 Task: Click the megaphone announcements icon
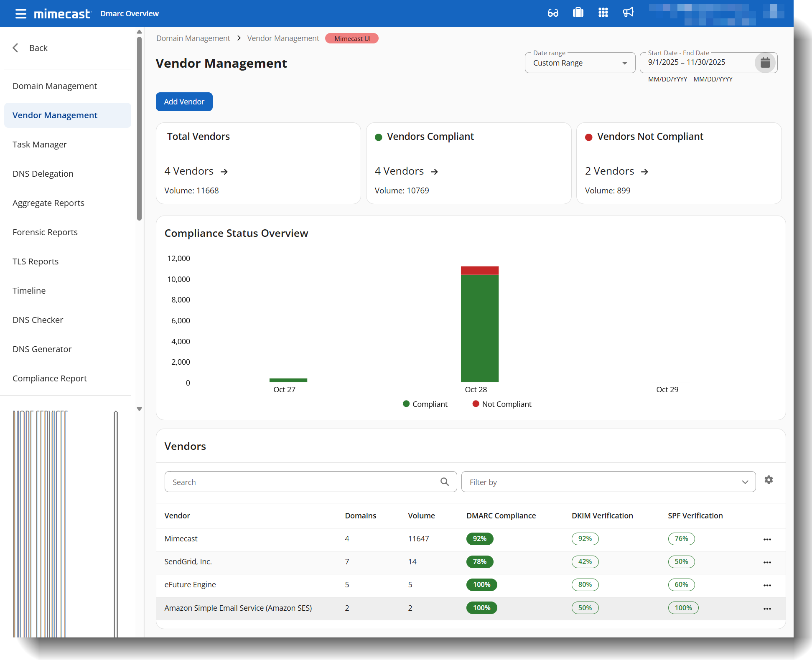[x=628, y=13]
